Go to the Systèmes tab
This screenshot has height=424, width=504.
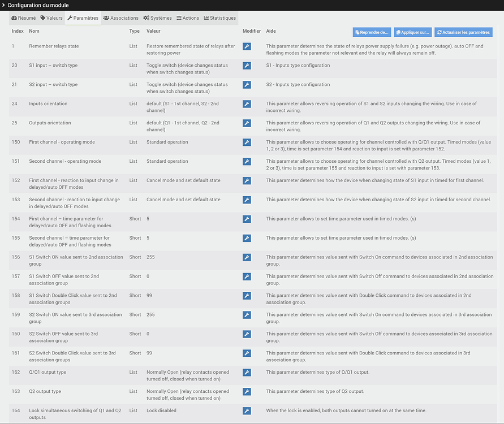coord(158,18)
